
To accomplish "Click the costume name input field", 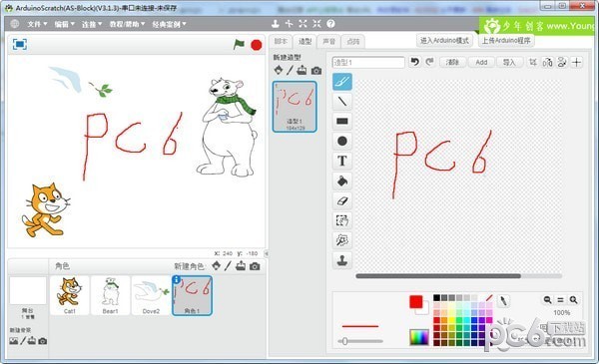I will (368, 62).
